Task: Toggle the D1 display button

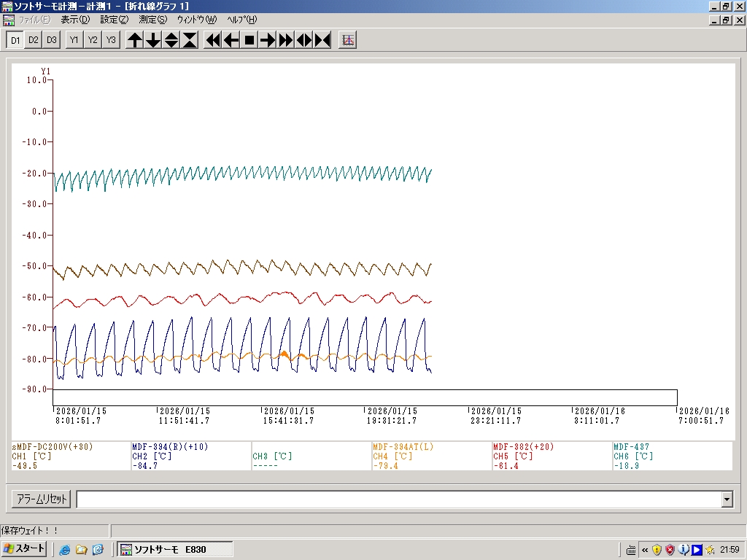Action: click(15, 40)
